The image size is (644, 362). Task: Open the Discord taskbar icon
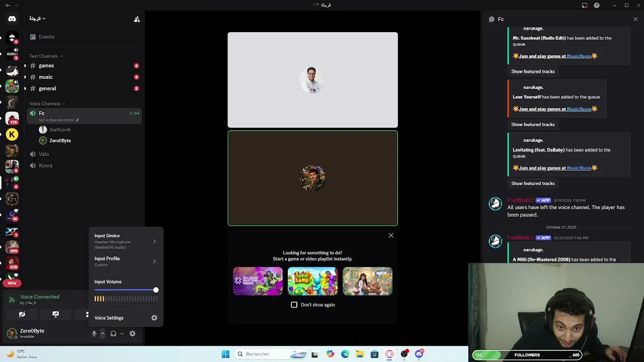[419, 354]
